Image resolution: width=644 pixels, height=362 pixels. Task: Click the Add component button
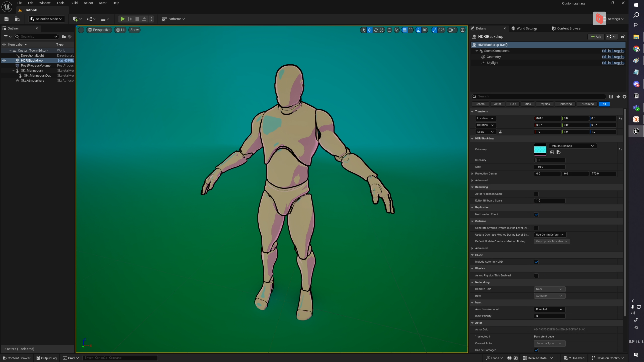click(596, 37)
